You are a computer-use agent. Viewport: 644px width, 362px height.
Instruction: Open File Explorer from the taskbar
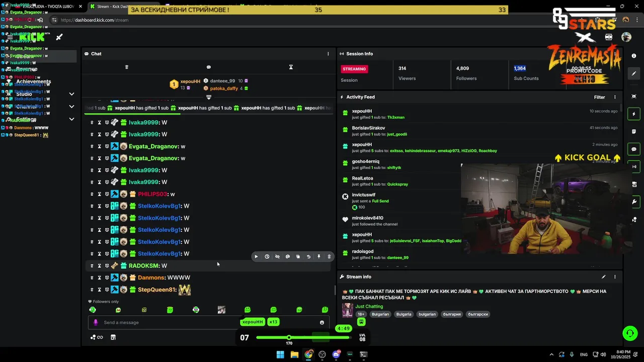coord(294,354)
